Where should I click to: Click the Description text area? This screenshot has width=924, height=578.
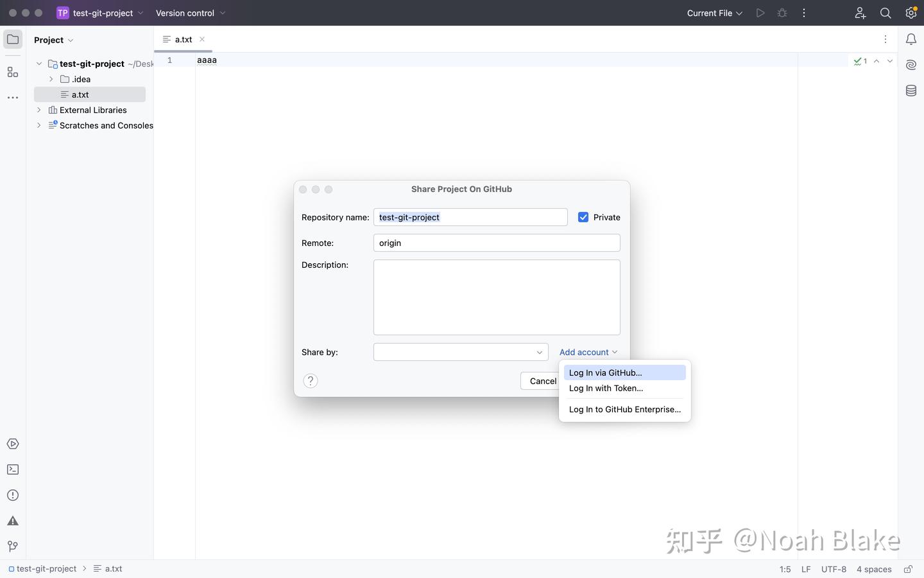497,297
